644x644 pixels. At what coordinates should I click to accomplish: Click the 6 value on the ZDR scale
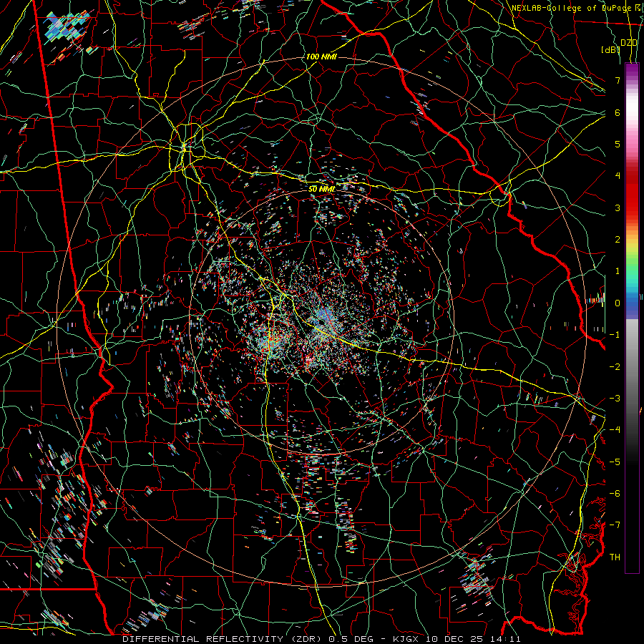(618, 112)
